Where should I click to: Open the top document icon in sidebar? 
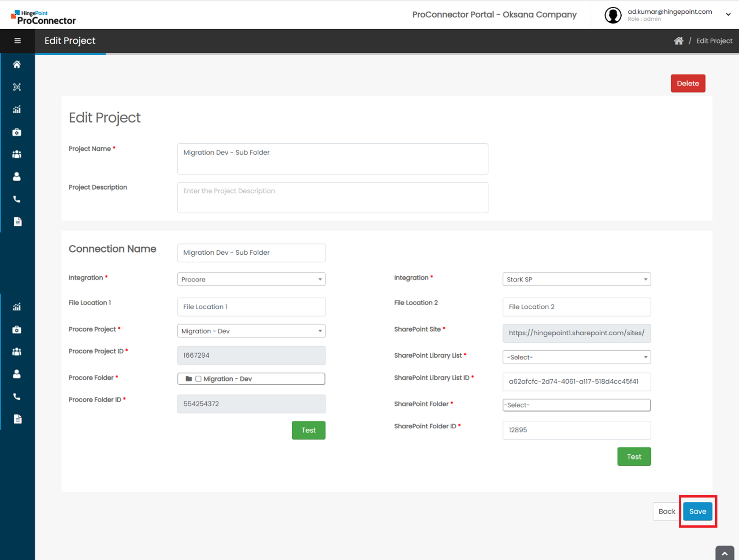(x=18, y=222)
